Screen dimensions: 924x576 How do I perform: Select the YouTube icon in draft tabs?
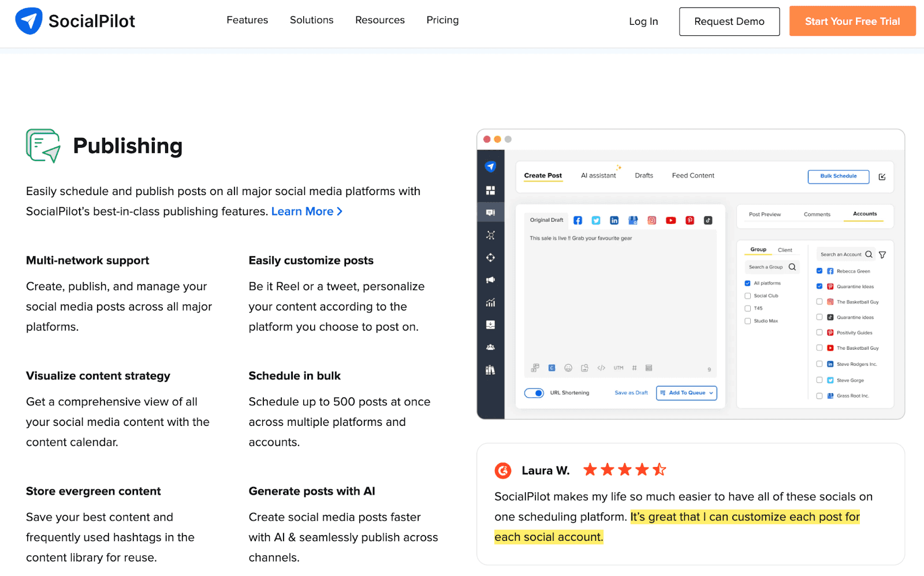(670, 220)
